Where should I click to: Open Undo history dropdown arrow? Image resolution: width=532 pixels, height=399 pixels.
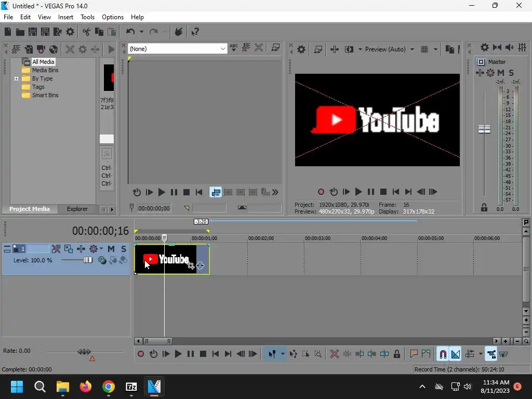click(141, 32)
